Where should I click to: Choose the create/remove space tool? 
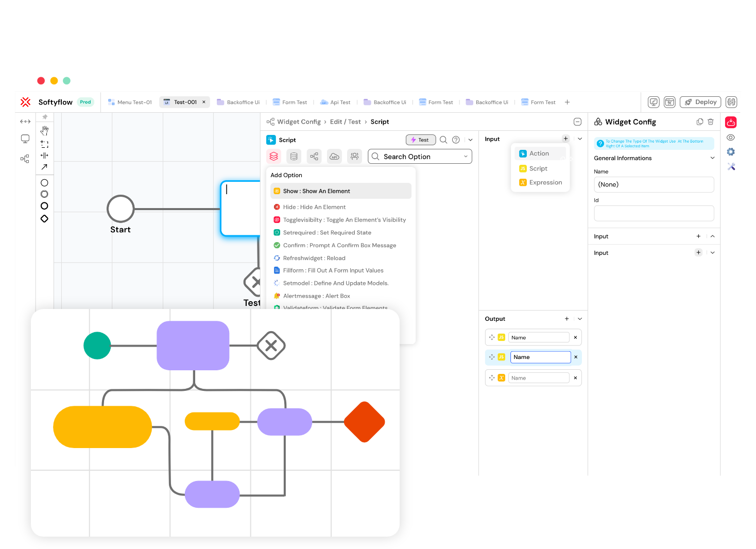pos(45,155)
